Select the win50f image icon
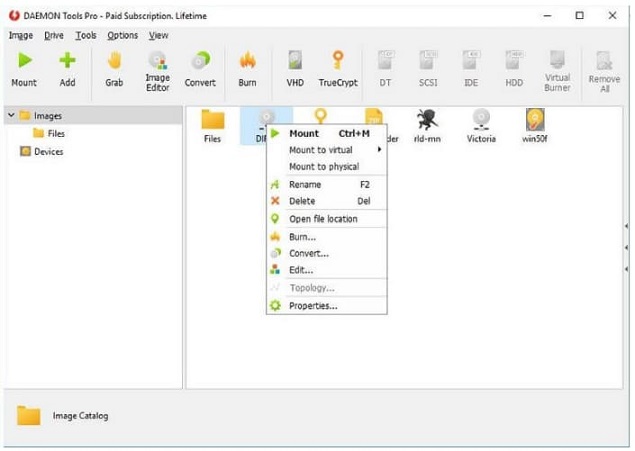The height and width of the screenshot is (451, 635). (535, 120)
